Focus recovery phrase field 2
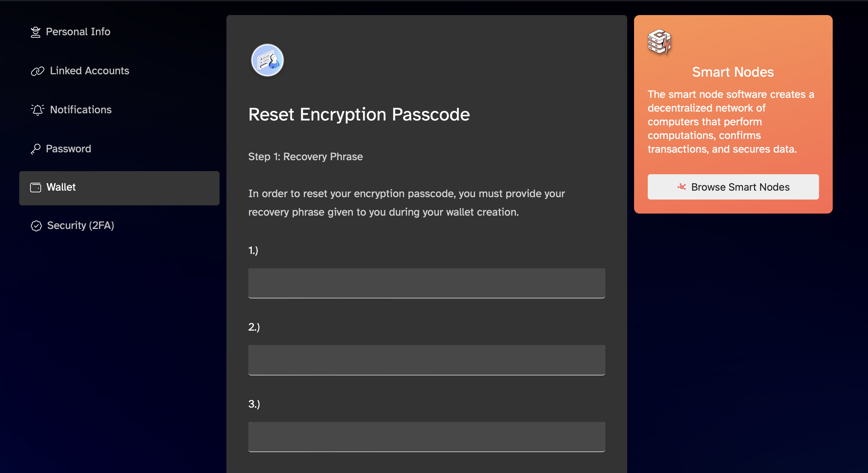 coord(426,360)
